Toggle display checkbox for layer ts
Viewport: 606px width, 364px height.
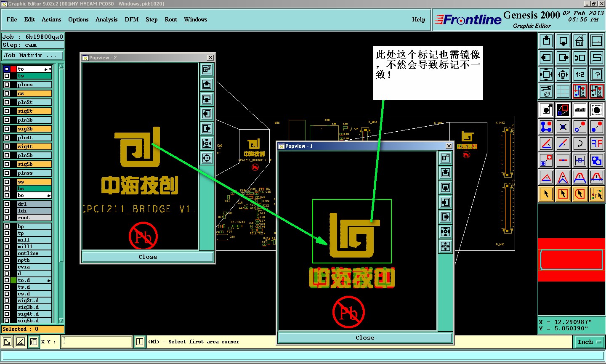click(7, 76)
